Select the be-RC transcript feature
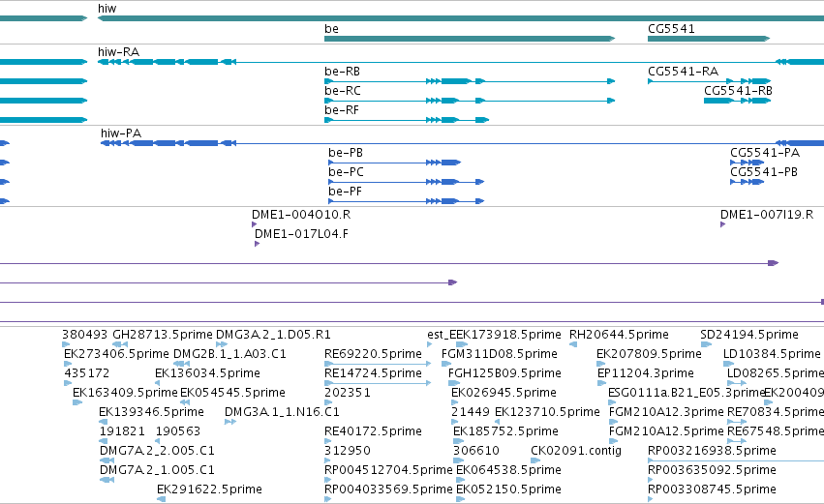The height and width of the screenshot is (504, 824). click(x=470, y=101)
